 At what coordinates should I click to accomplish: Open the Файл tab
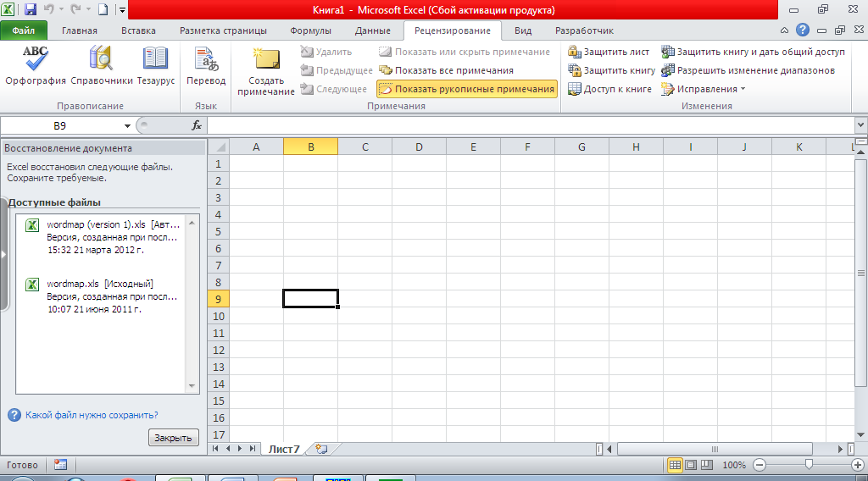[x=23, y=30]
